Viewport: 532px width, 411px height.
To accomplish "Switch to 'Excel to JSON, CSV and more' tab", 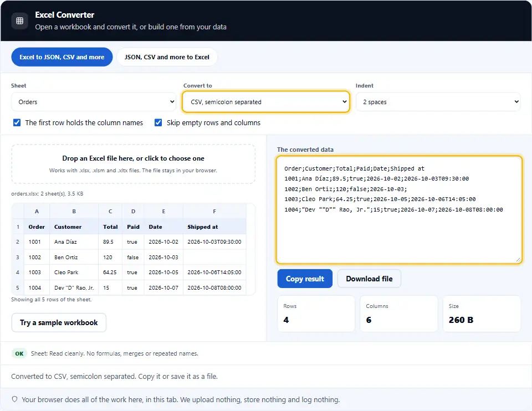I will 62,57.
